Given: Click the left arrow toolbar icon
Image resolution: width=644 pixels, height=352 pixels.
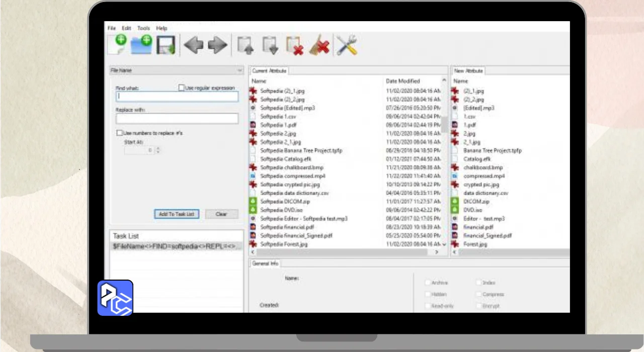Looking at the screenshot, I should coord(194,45).
